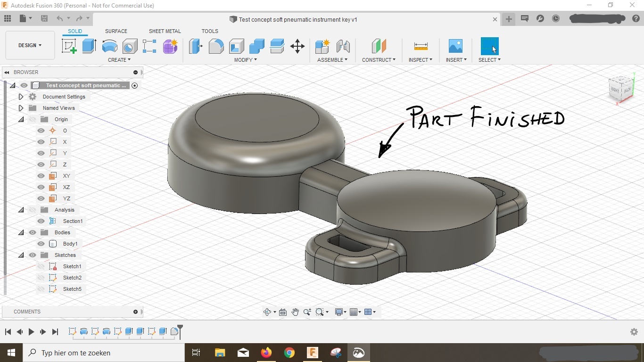Image resolution: width=644 pixels, height=362 pixels.
Task: Click the ViewCube to reorient view
Action: coord(621,89)
